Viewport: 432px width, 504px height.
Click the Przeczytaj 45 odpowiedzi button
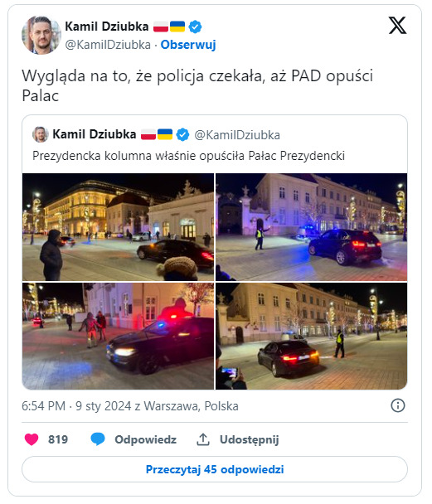click(x=215, y=469)
